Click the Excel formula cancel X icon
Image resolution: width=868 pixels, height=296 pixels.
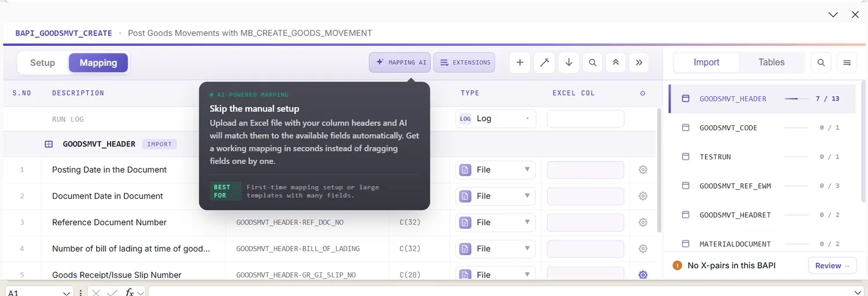[x=96, y=293]
